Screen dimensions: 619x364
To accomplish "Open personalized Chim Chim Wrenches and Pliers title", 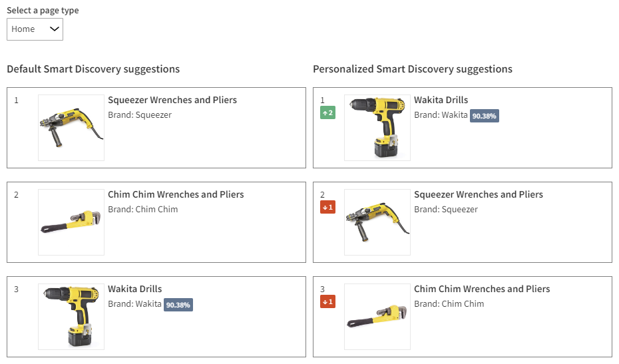I will (482, 289).
